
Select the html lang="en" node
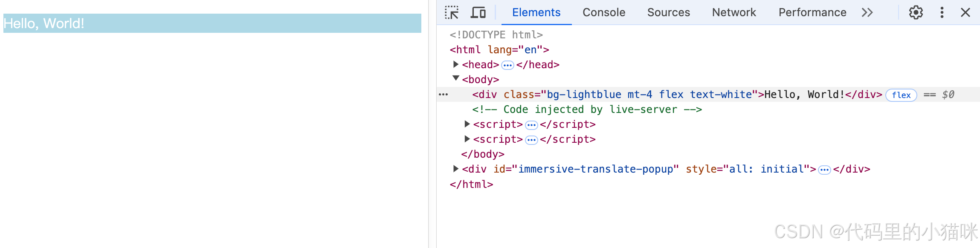click(499, 49)
